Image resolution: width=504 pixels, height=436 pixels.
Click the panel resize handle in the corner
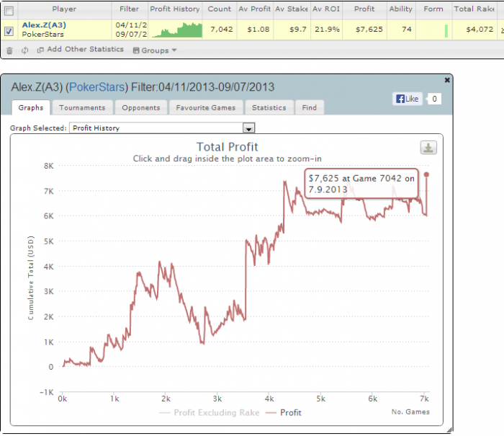pos(450,430)
